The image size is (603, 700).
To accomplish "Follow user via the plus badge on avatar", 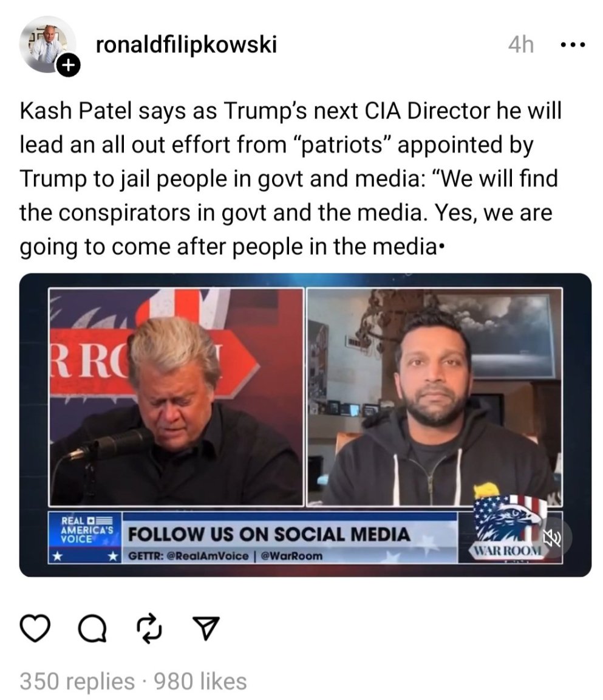I will click(68, 66).
